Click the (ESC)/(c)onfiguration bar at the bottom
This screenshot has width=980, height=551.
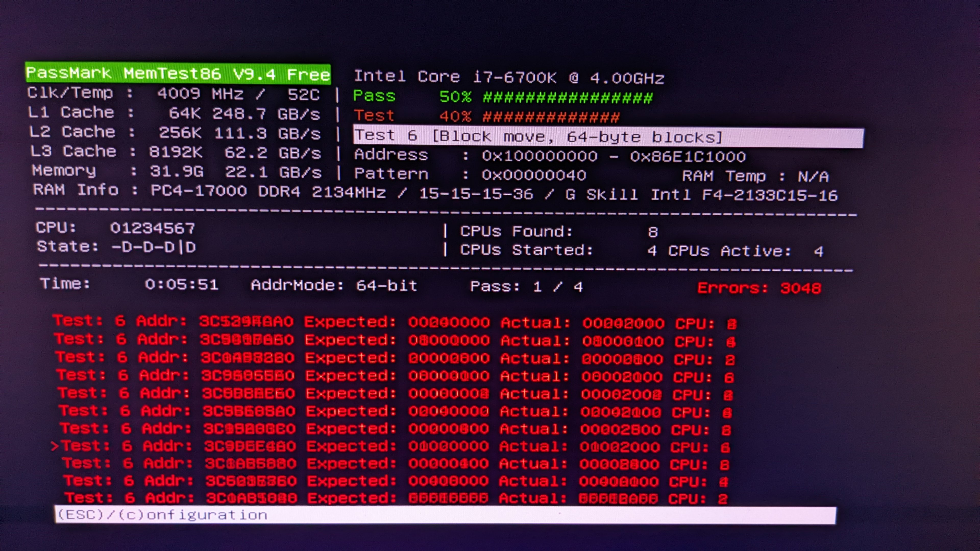coord(445,515)
